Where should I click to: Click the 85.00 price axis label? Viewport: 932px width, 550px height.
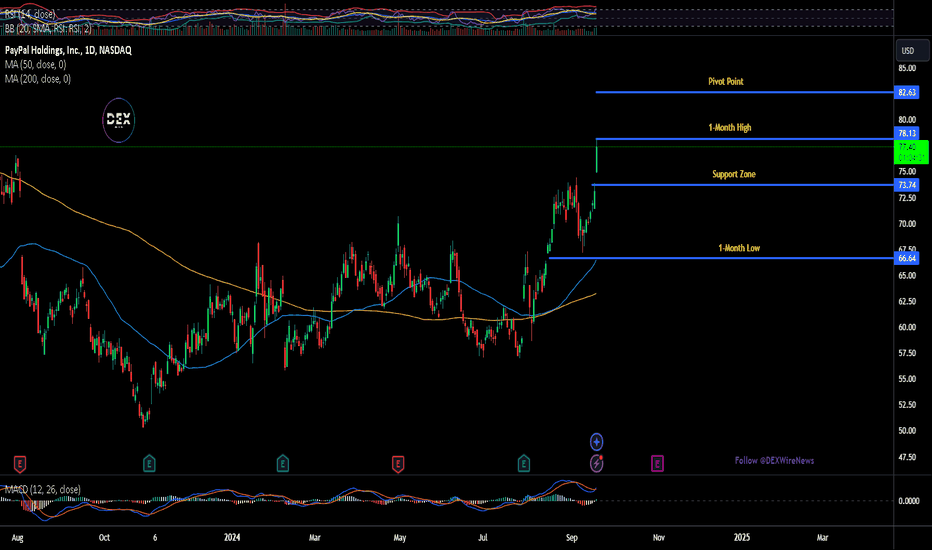pyautogui.click(x=907, y=68)
